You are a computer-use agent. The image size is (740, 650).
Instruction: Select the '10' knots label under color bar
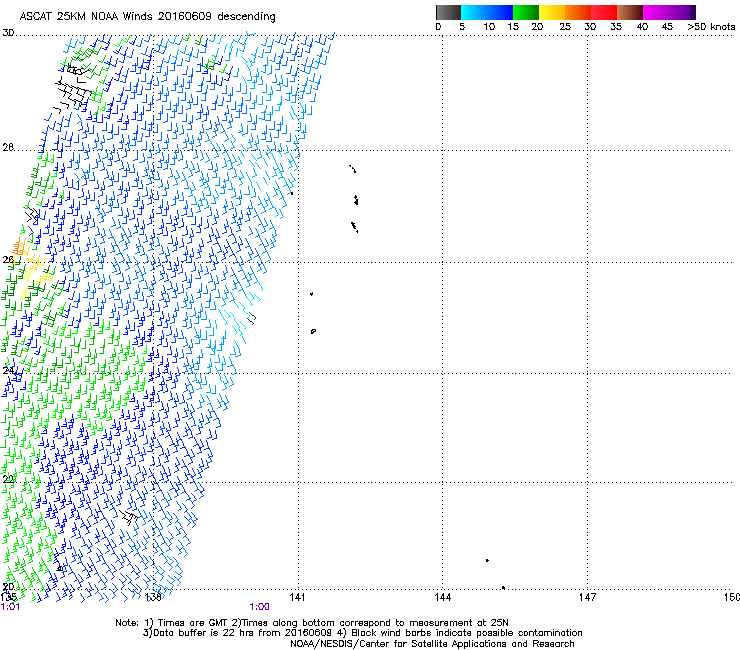[x=489, y=27]
